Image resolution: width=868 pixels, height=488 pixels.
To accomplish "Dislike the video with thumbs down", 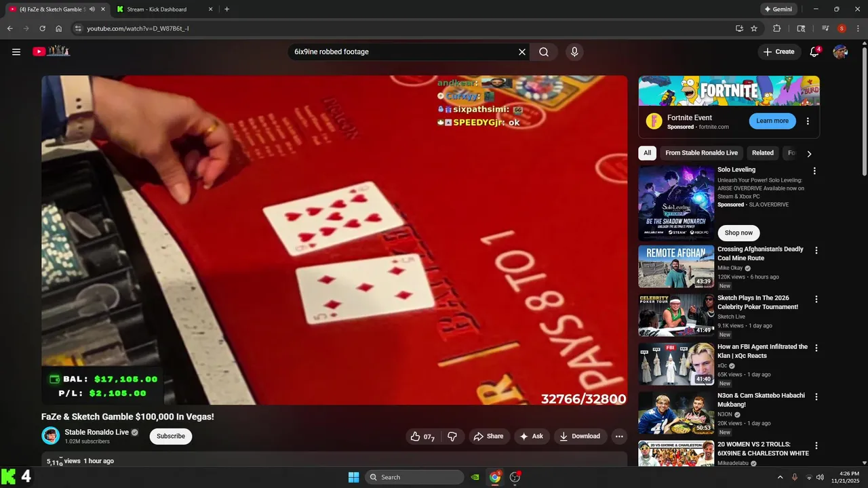I will click(452, 436).
